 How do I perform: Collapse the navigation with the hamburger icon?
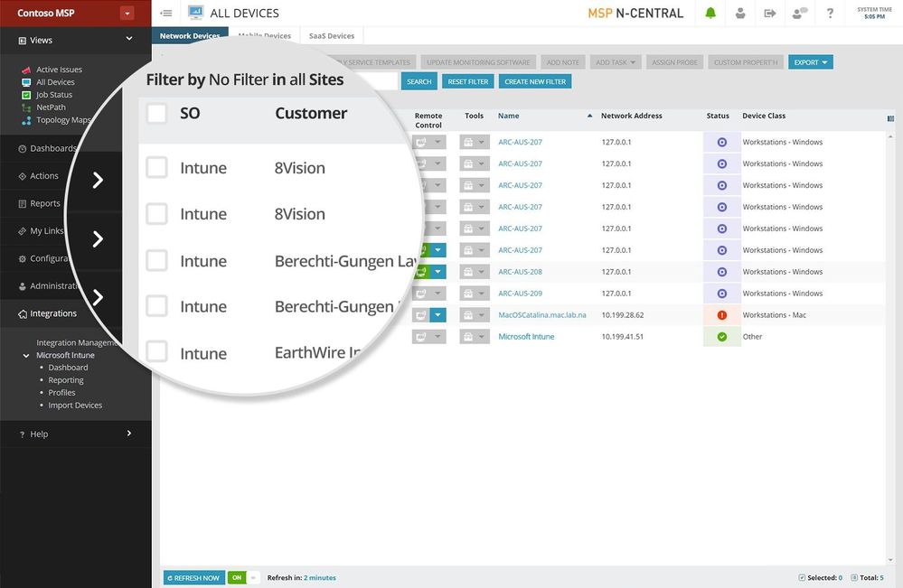166,13
